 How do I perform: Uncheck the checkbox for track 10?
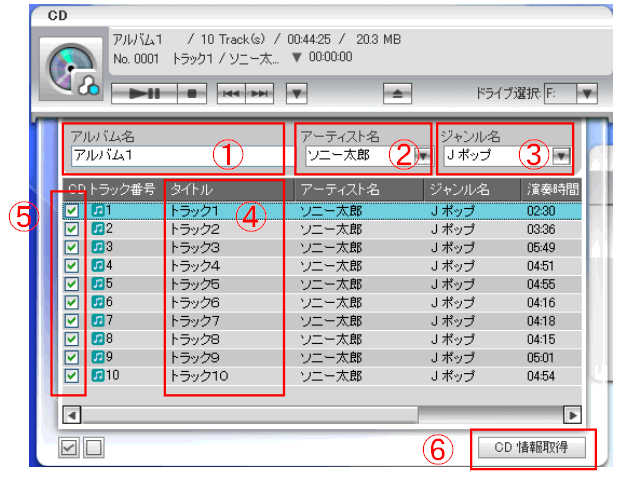click(73, 376)
